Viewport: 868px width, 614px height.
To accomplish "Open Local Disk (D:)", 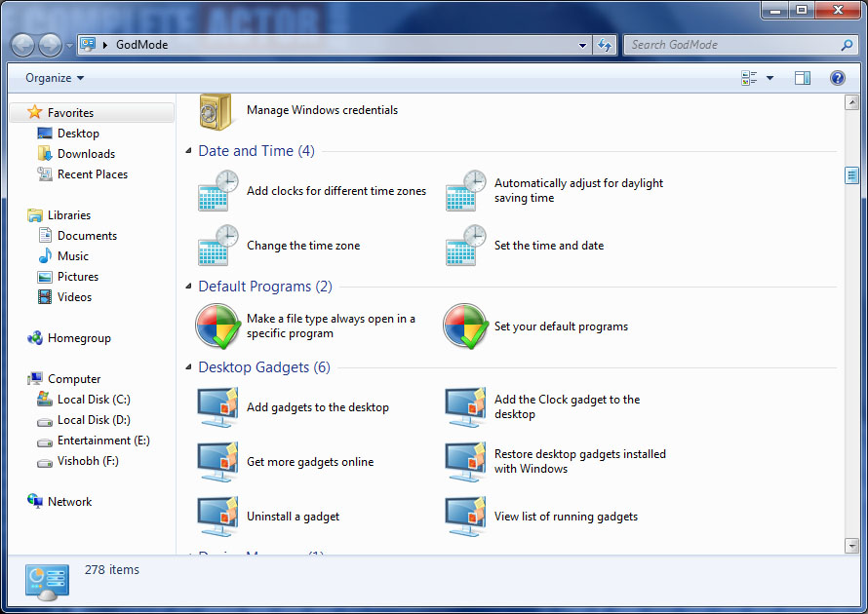I will [94, 420].
